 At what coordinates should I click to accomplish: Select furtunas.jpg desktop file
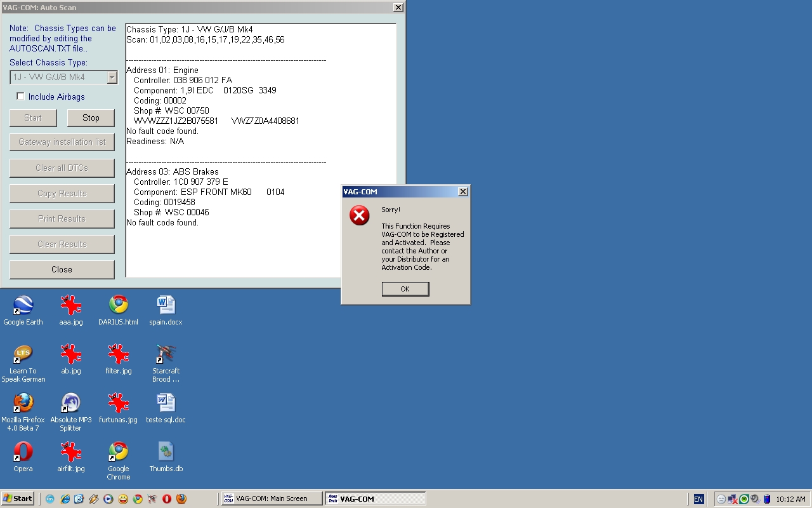pos(118,408)
